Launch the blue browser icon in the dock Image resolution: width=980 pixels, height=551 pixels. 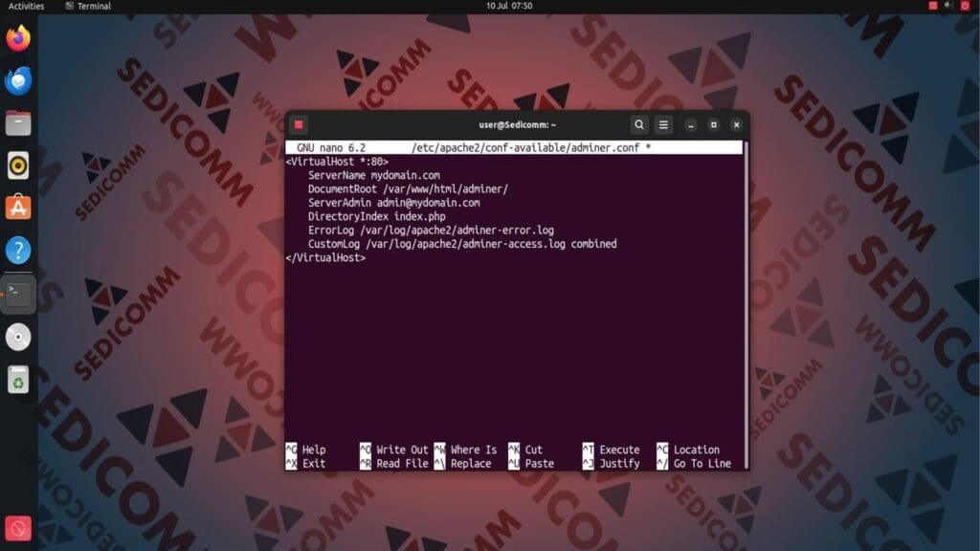coord(18,82)
